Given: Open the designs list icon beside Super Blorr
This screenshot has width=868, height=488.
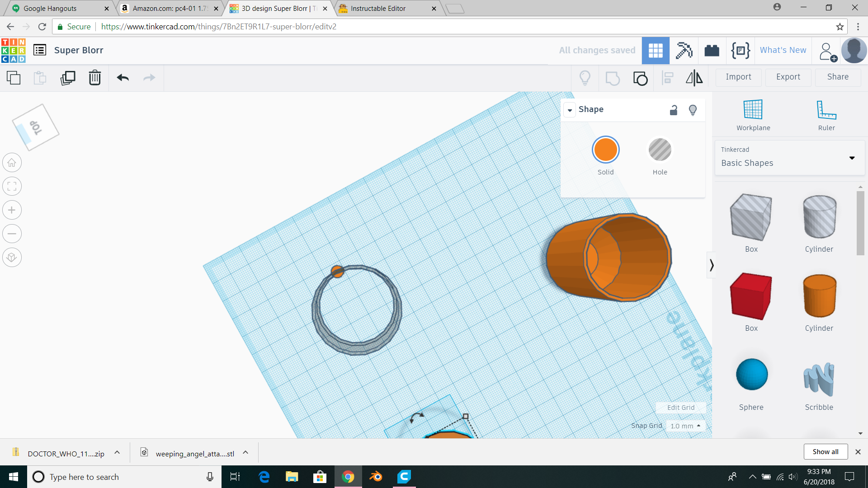Looking at the screenshot, I should tap(40, 50).
